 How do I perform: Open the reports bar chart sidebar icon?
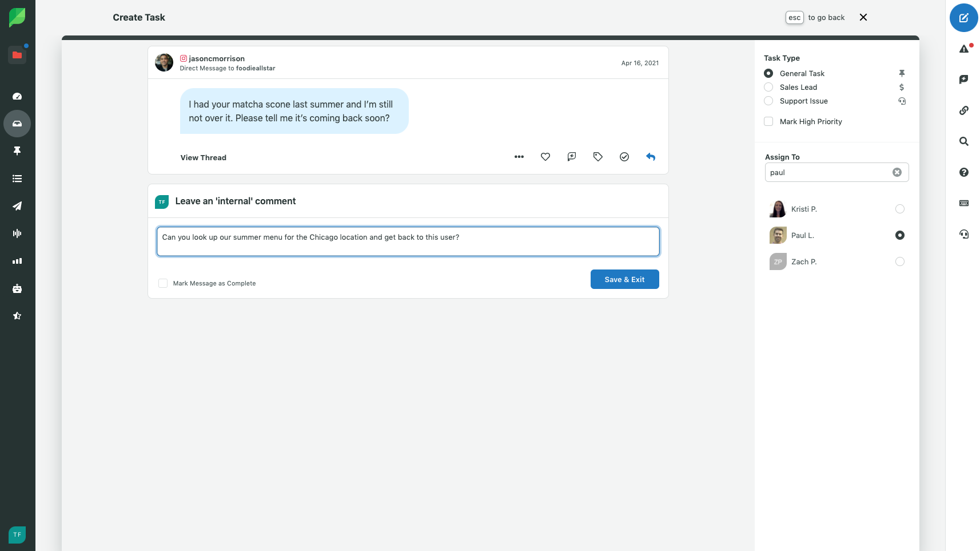tap(17, 261)
